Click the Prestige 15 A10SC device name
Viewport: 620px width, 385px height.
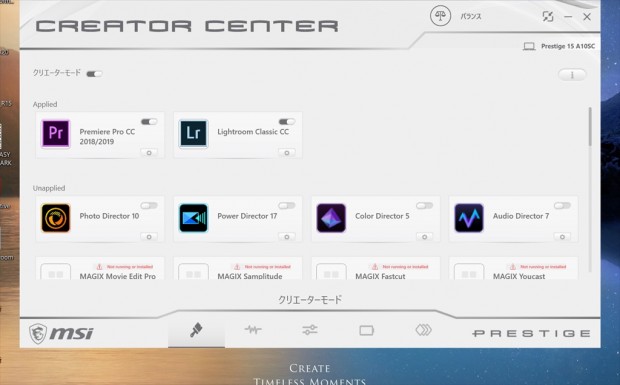pos(568,46)
